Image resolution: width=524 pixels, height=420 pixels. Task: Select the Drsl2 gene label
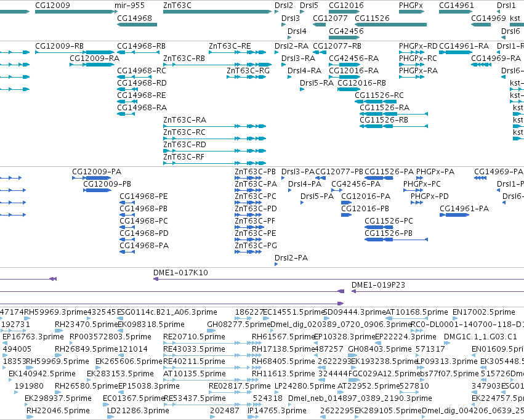tap(284, 6)
